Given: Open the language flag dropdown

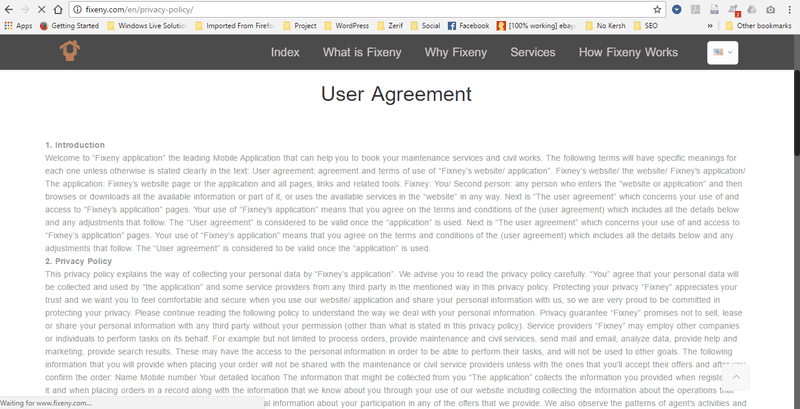Looking at the screenshot, I should (x=722, y=53).
